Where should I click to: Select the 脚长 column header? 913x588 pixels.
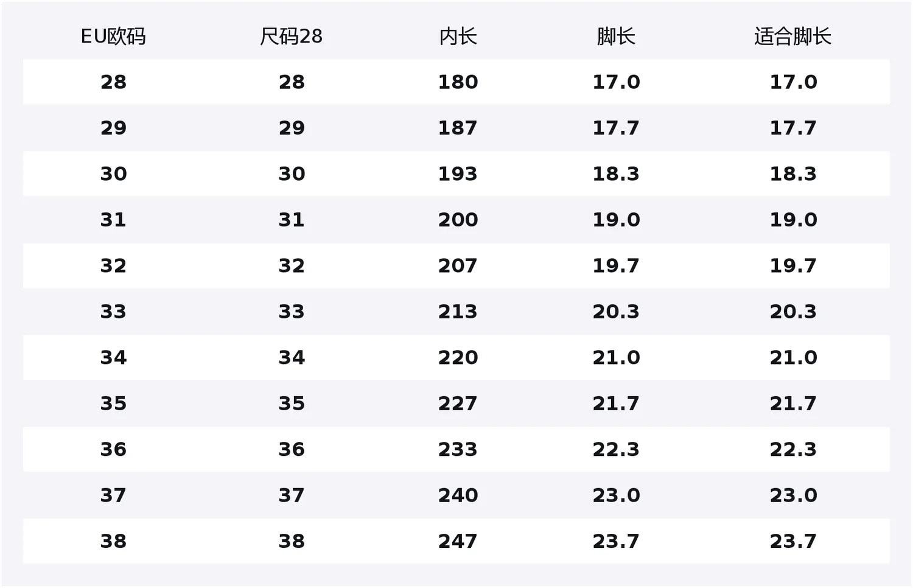616,37
